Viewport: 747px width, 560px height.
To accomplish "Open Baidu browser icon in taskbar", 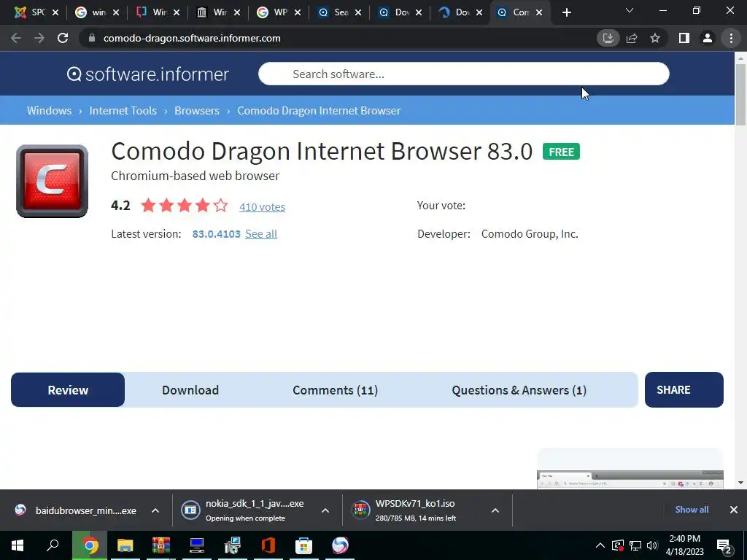I will (x=340, y=545).
